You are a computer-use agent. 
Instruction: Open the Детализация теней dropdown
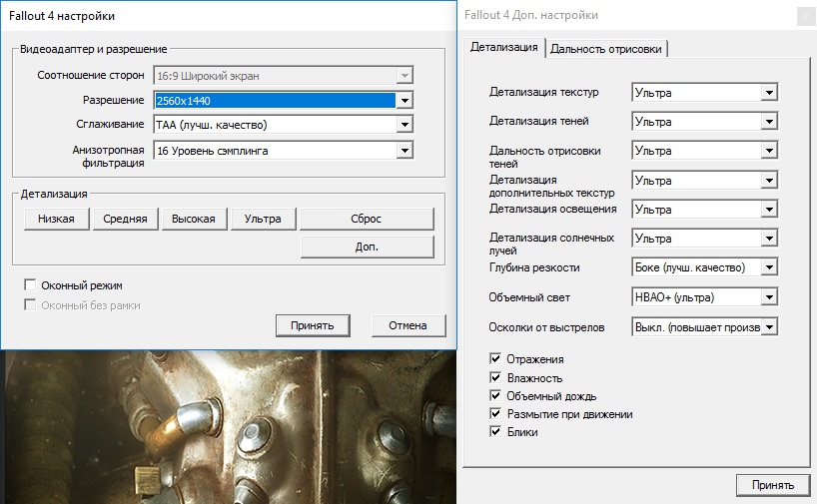pyautogui.click(x=704, y=122)
